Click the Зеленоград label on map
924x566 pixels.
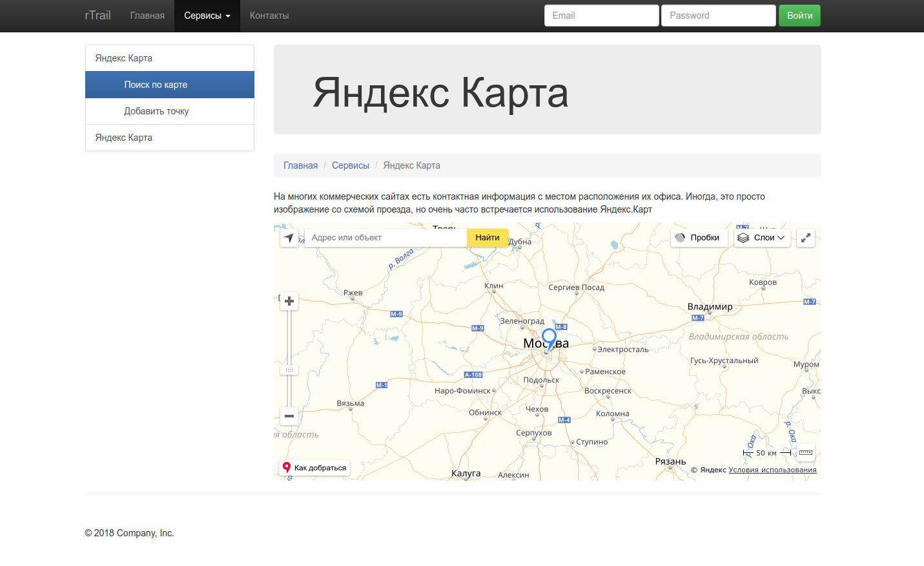coord(522,321)
